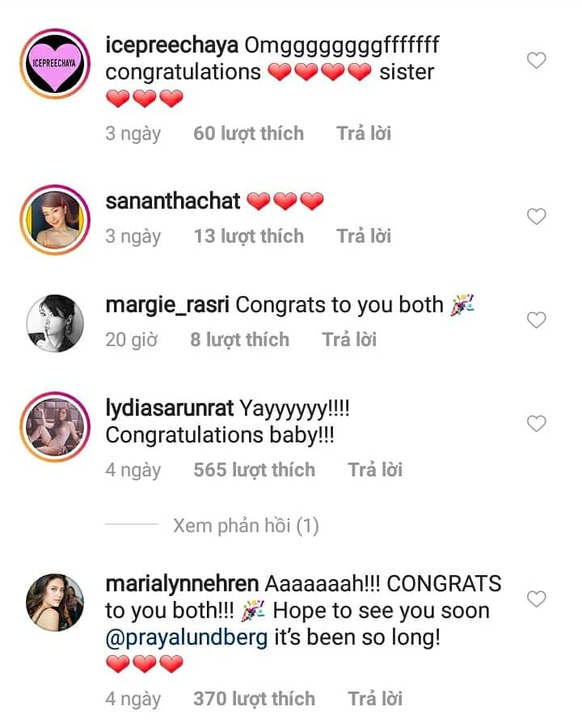
Task: View the 565 likes on lydiasarunrat's comment
Action: [254, 470]
